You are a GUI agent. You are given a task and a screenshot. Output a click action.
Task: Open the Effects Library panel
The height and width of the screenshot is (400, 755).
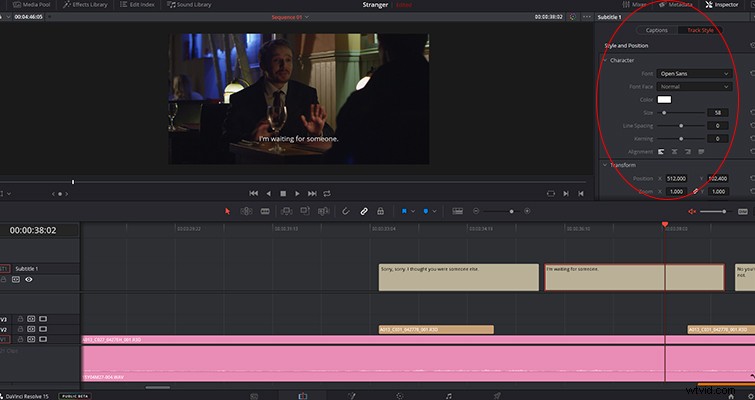point(85,5)
